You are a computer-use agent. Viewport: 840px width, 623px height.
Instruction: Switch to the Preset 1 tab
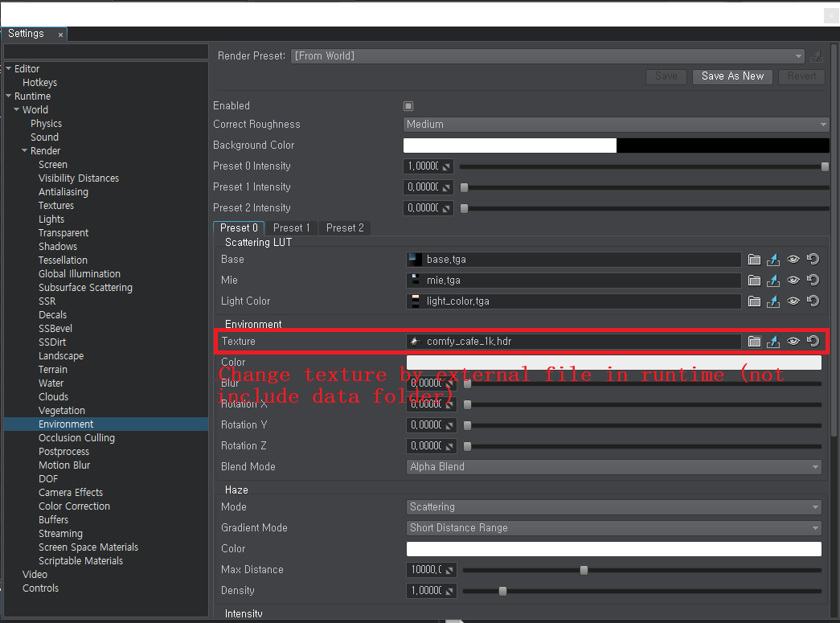[291, 227]
